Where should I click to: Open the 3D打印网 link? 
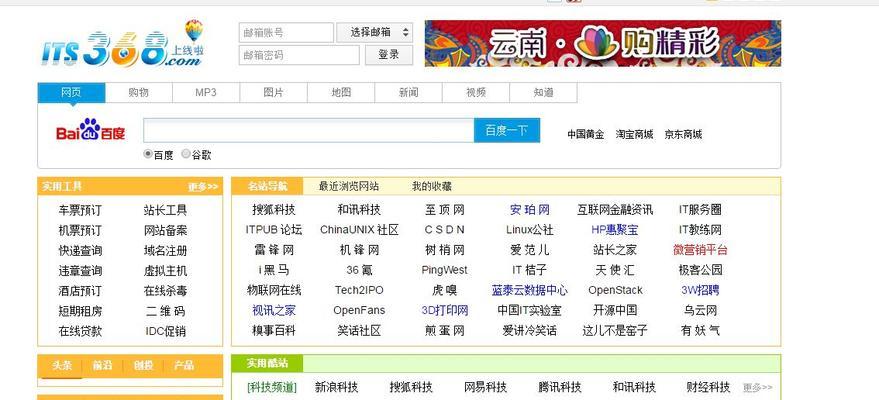(x=445, y=310)
